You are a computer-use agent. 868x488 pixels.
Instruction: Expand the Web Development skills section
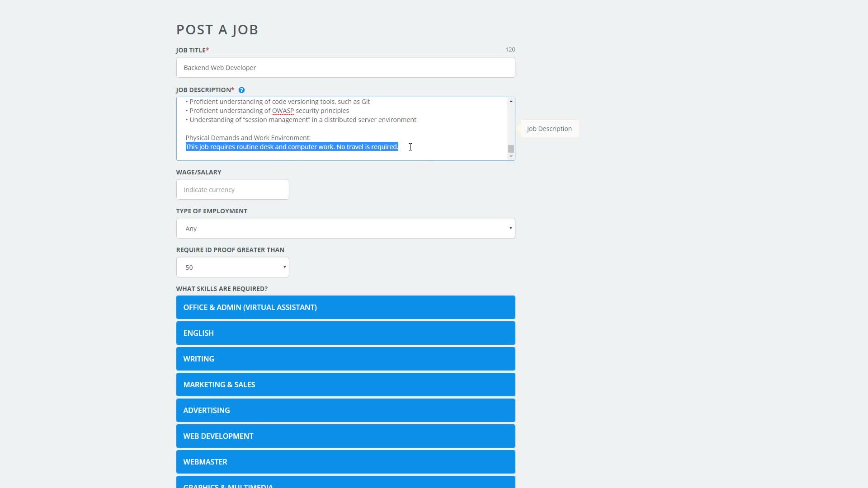[345, 436]
